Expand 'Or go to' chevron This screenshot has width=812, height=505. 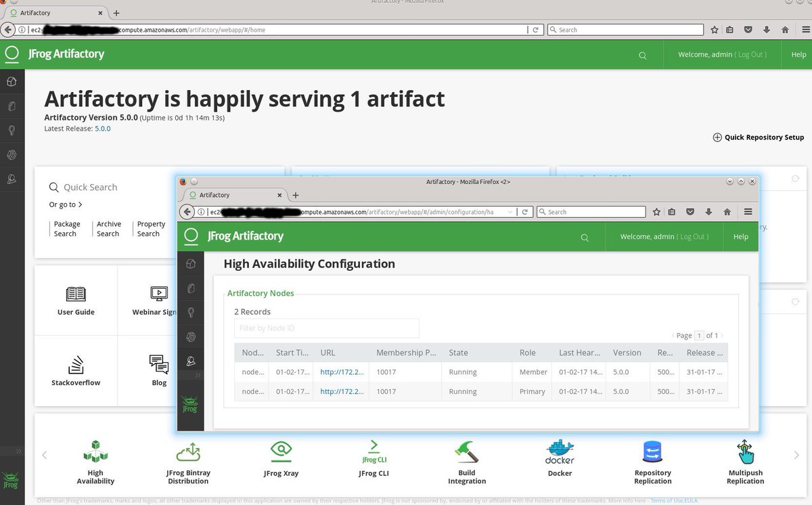pos(80,204)
